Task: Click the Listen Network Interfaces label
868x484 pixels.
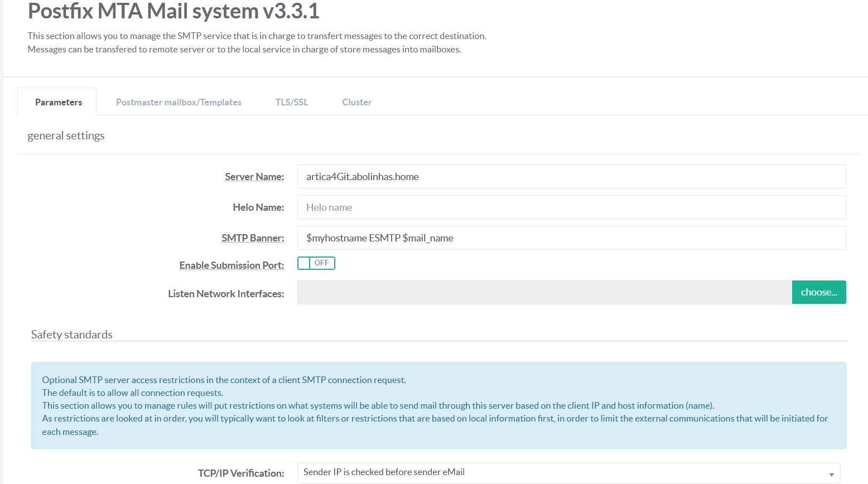Action: (226, 294)
